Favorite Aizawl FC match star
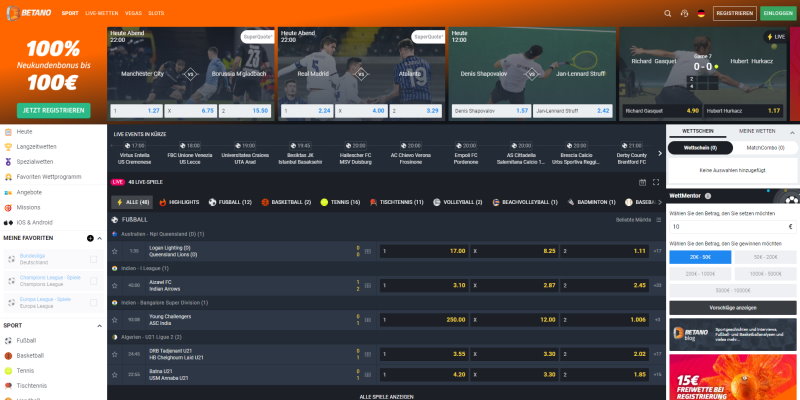 [115, 285]
